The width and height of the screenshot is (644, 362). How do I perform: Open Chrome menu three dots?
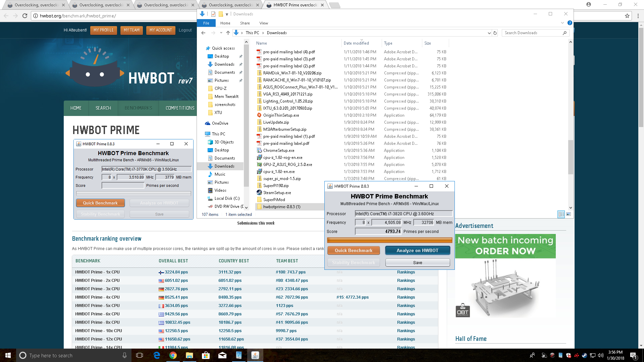[x=638, y=16]
